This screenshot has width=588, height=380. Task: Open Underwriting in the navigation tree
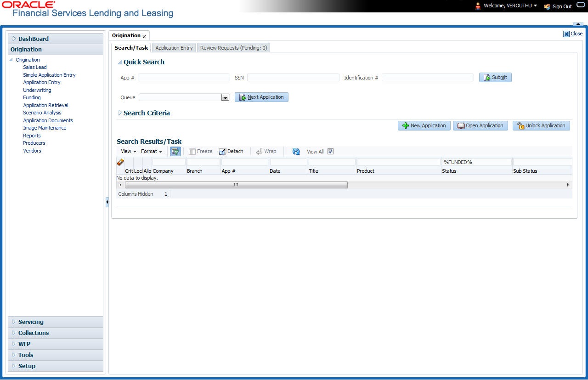pyautogui.click(x=37, y=90)
